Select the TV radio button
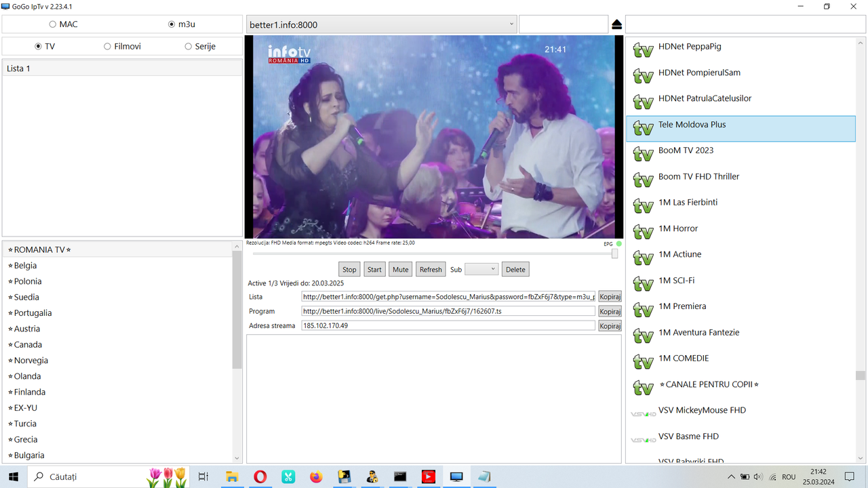 pyautogui.click(x=38, y=47)
